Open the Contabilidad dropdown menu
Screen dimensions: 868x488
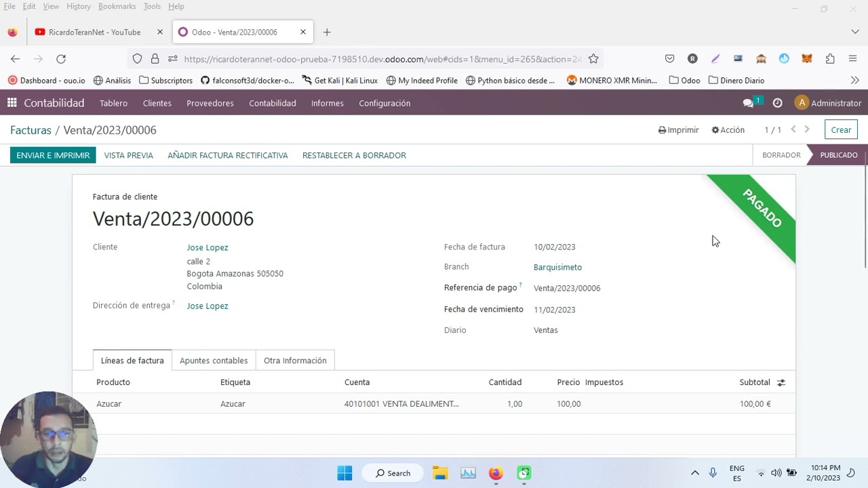[x=273, y=103]
